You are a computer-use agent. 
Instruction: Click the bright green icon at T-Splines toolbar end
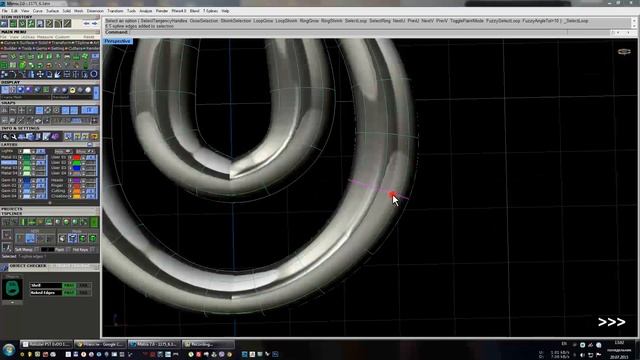[x=94, y=222]
